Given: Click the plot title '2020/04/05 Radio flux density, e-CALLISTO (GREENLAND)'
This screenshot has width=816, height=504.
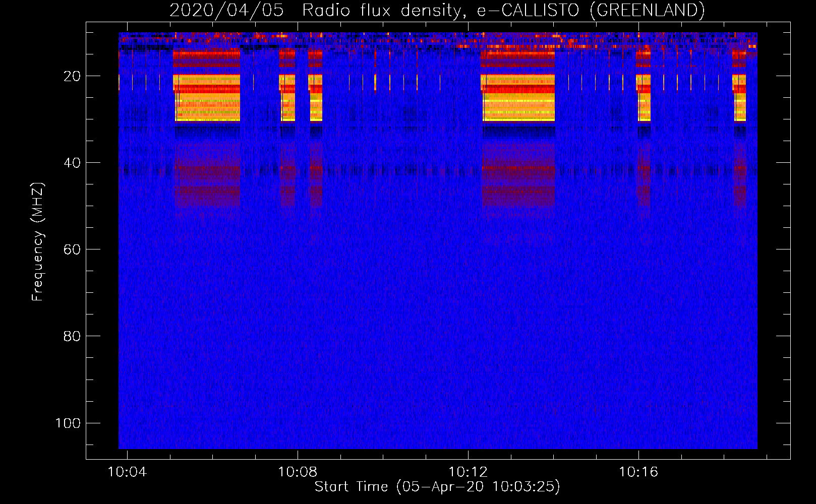Looking at the screenshot, I should pos(437,10).
